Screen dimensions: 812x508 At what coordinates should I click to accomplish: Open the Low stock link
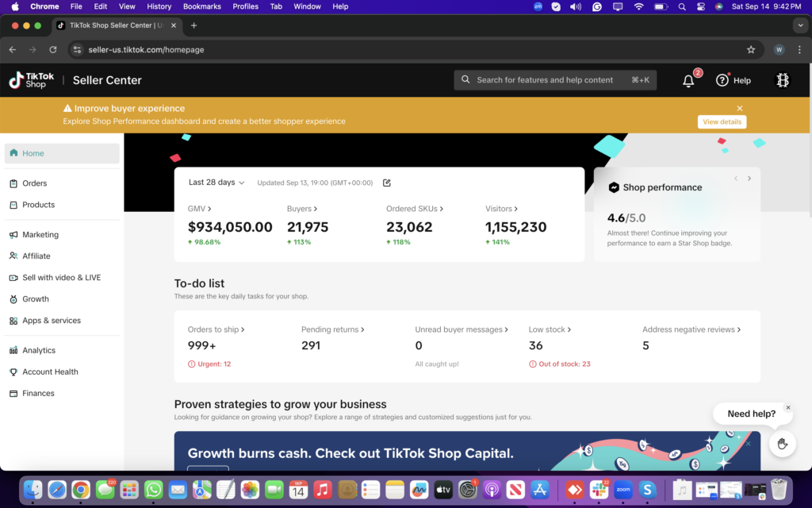pos(550,329)
